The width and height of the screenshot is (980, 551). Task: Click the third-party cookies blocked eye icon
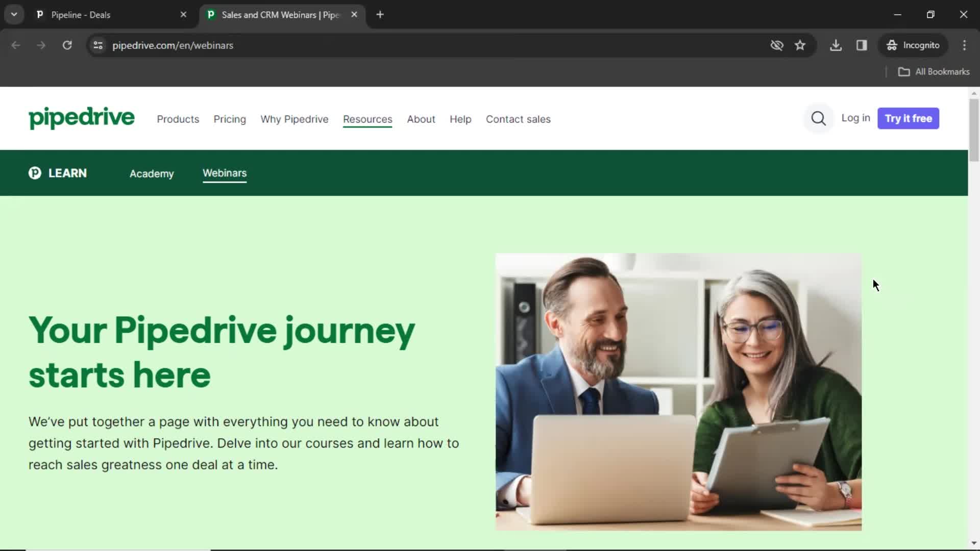click(777, 45)
